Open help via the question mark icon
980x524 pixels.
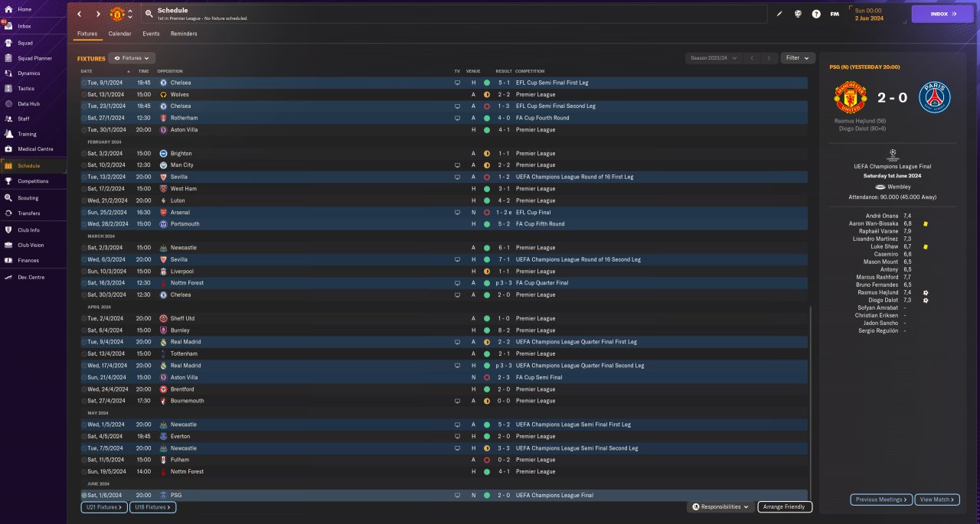click(816, 14)
